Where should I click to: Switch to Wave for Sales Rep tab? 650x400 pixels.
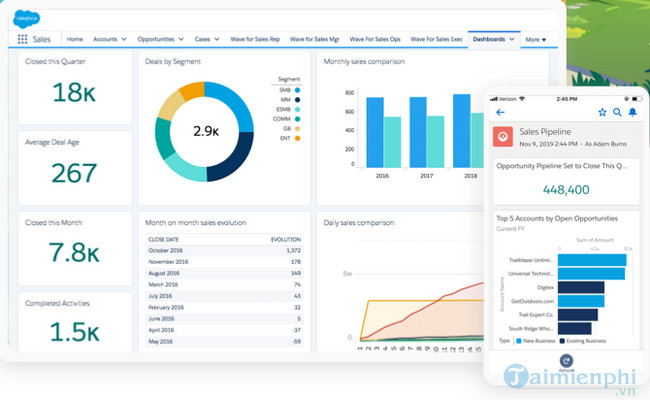click(x=257, y=40)
